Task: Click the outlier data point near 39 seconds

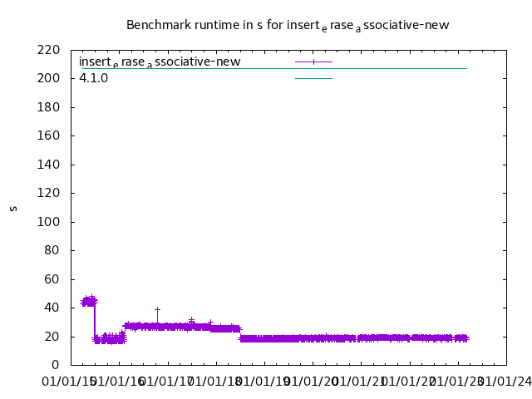Action: click(x=157, y=309)
